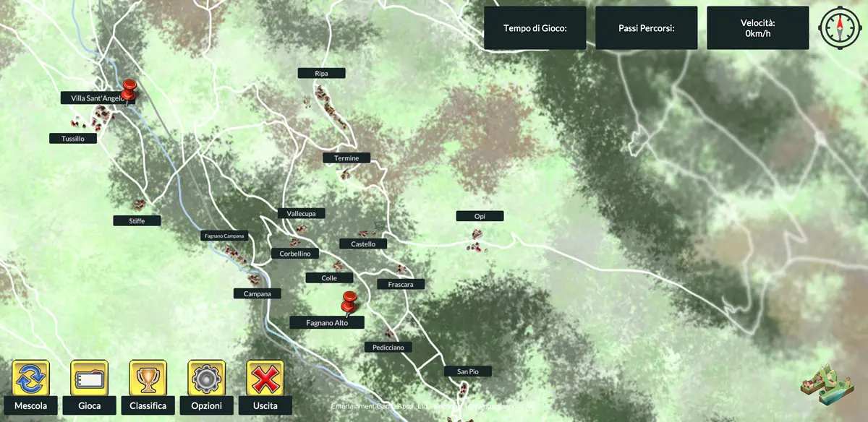Select the San Pio location label
The height and width of the screenshot is (422, 868).
467,371
